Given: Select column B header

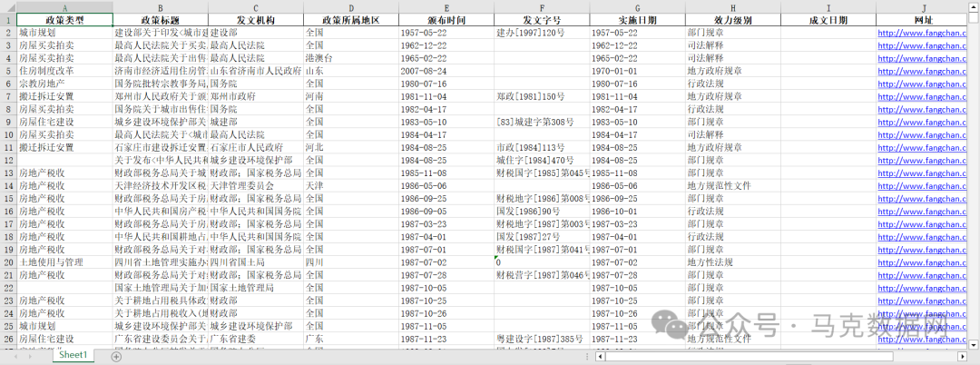Looking at the screenshot, I should 161,7.
